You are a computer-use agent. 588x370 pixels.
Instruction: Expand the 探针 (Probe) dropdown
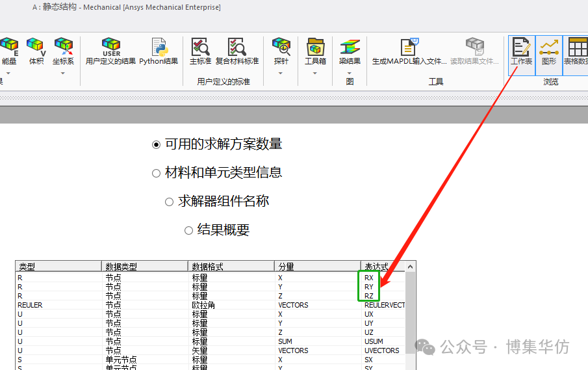pos(281,72)
